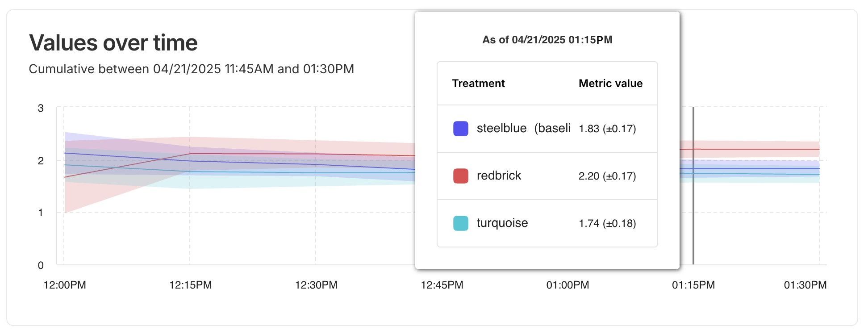Image resolution: width=868 pixels, height=335 pixels.
Task: Click the redbrick treatment row label
Action: coord(499,176)
